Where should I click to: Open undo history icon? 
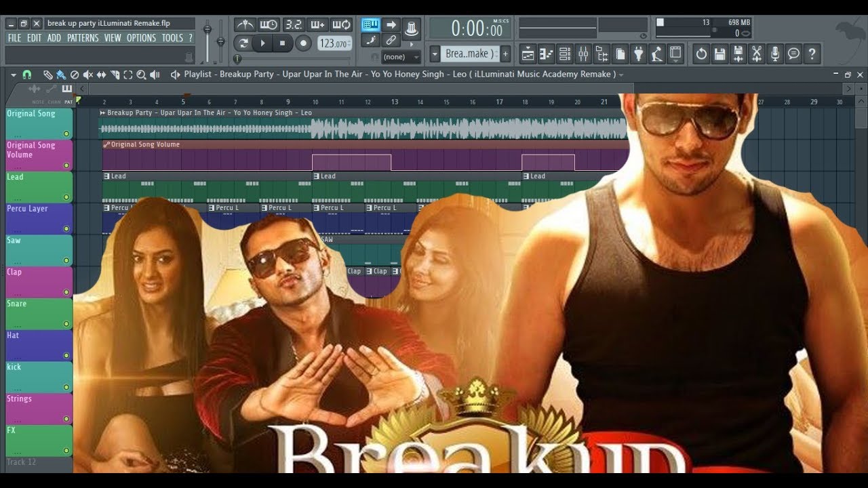click(x=701, y=54)
